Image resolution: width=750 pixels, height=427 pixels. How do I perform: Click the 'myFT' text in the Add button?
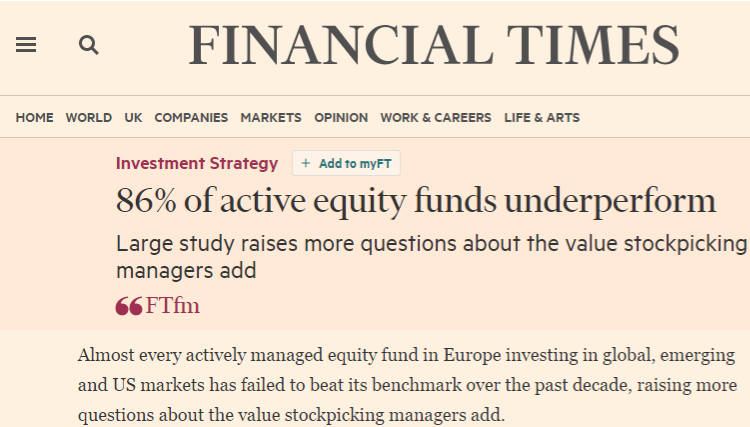point(375,164)
